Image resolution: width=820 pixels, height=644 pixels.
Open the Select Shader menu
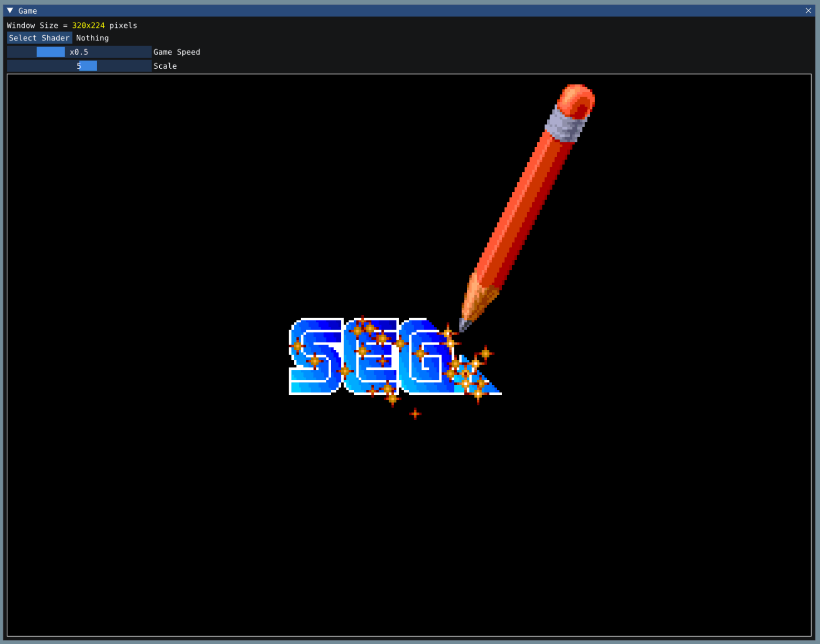39,37
